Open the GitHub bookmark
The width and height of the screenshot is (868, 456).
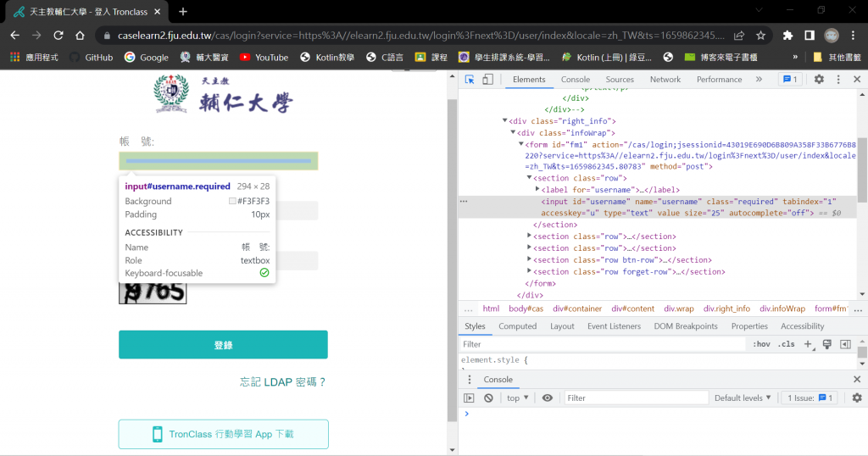[92, 57]
